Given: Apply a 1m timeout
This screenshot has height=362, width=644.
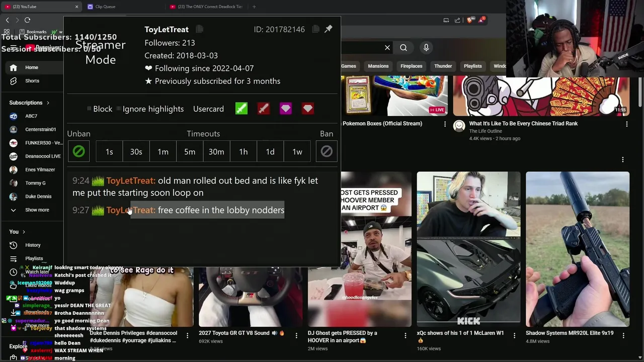Looking at the screenshot, I should (163, 151).
